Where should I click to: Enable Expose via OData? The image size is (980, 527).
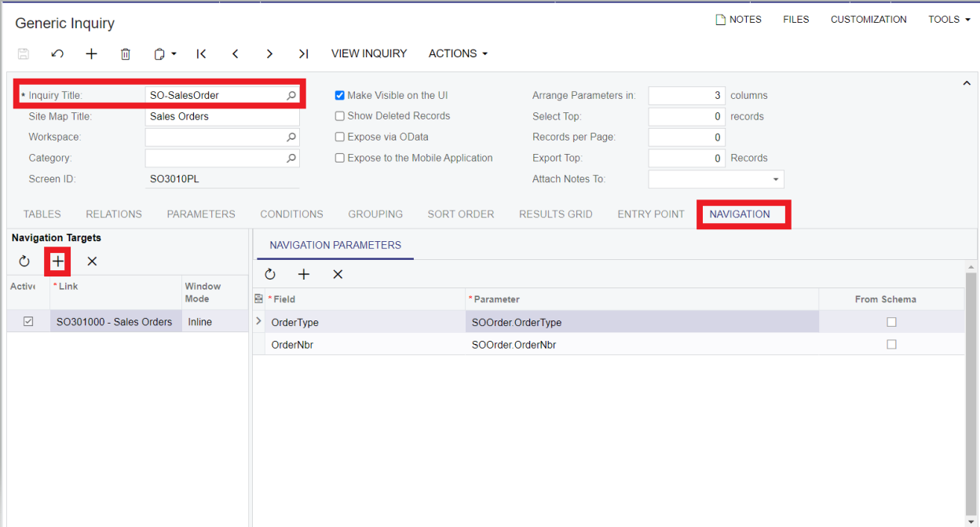click(339, 137)
